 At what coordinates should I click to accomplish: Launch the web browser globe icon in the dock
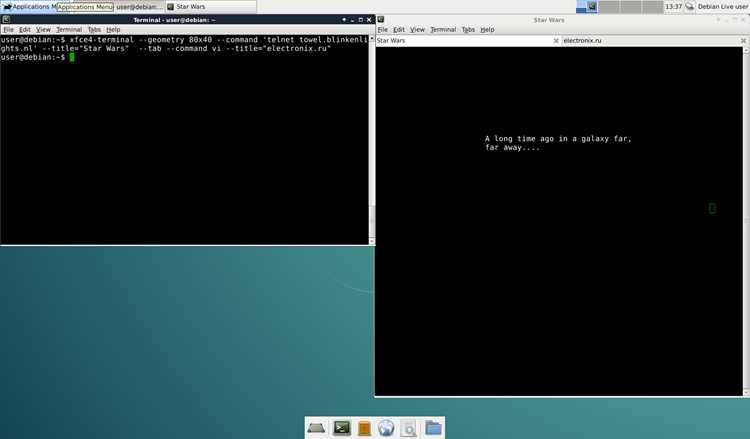[x=386, y=428]
